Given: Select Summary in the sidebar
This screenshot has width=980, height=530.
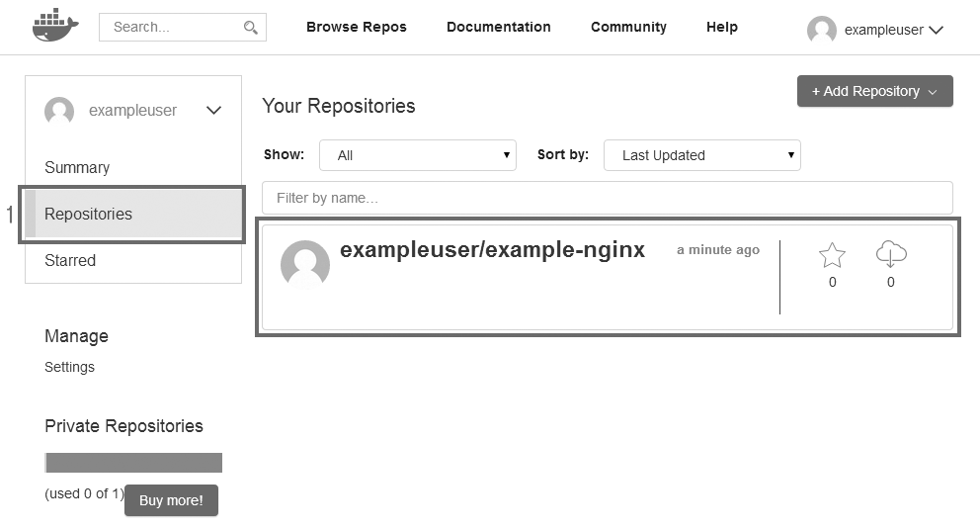Looking at the screenshot, I should (77, 168).
